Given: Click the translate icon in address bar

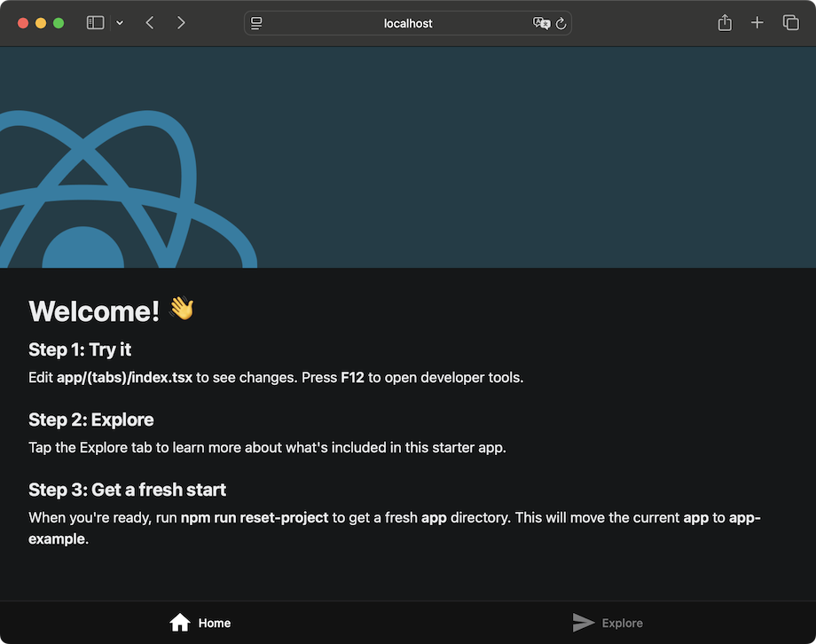Looking at the screenshot, I should (x=541, y=23).
